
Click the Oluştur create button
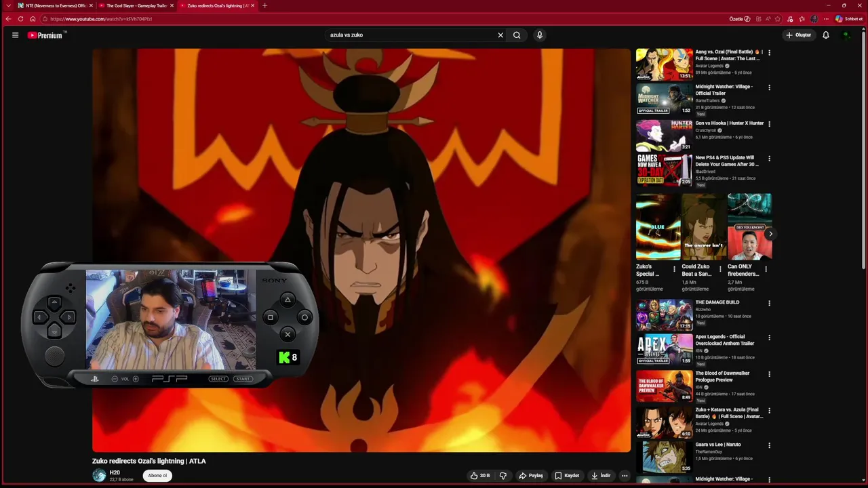click(x=799, y=35)
